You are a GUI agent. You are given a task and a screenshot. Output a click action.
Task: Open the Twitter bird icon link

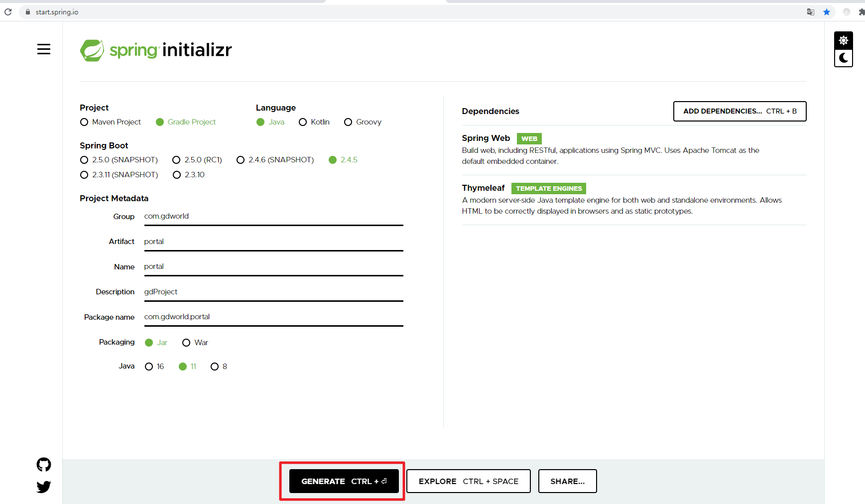[44, 487]
